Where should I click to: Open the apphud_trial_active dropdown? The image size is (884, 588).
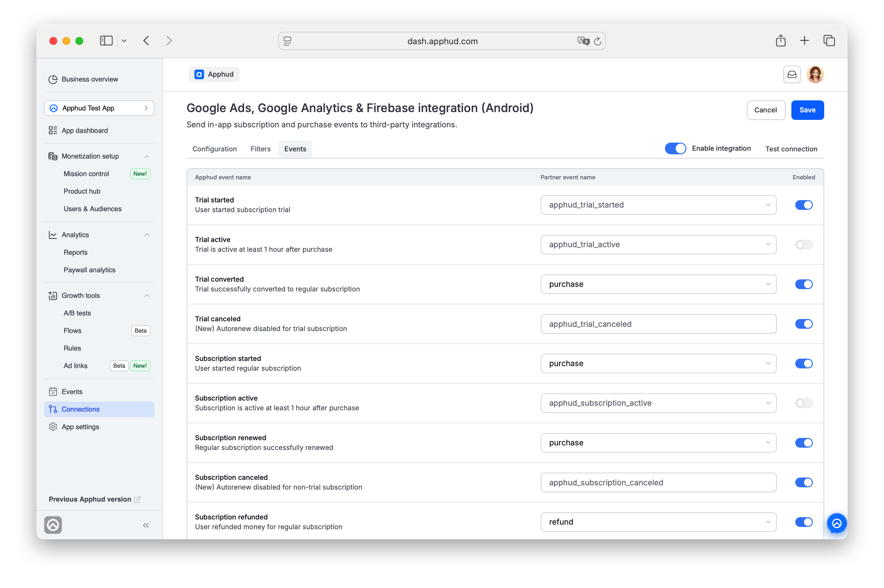(658, 245)
